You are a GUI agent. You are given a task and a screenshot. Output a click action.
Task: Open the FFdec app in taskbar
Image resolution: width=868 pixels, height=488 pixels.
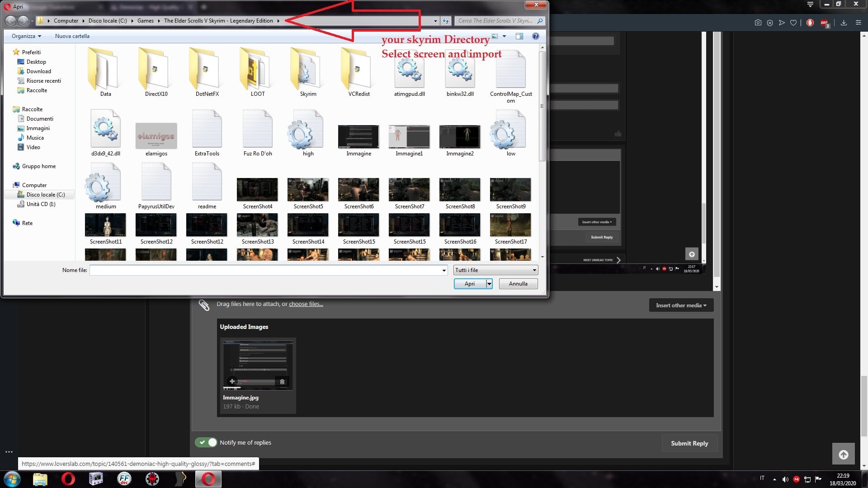124,479
